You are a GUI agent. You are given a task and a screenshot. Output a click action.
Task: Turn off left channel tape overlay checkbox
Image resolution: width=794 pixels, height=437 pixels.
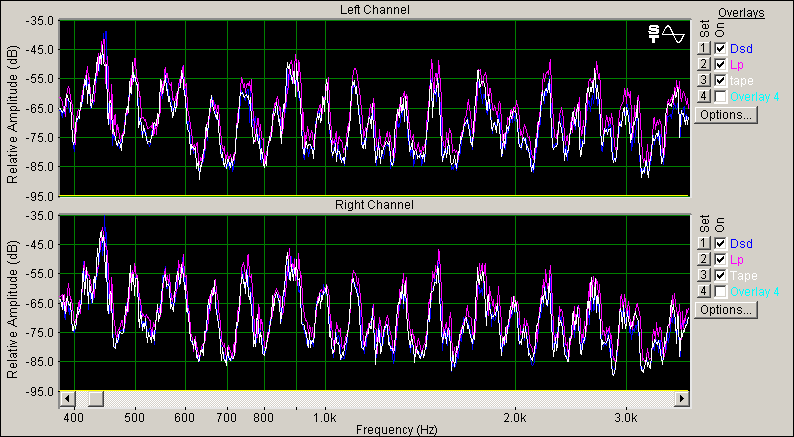pyautogui.click(x=720, y=80)
